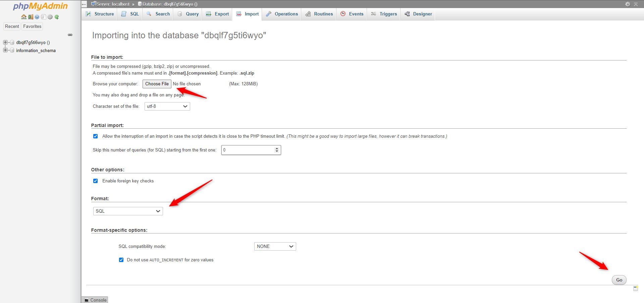644x303 pixels.
Task: Go to the Export tab
Action: [217, 14]
